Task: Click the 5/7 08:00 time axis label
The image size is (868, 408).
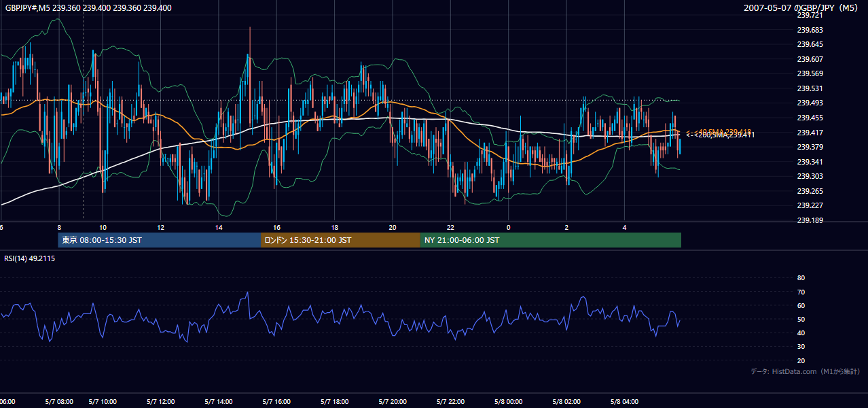Action: [59, 401]
